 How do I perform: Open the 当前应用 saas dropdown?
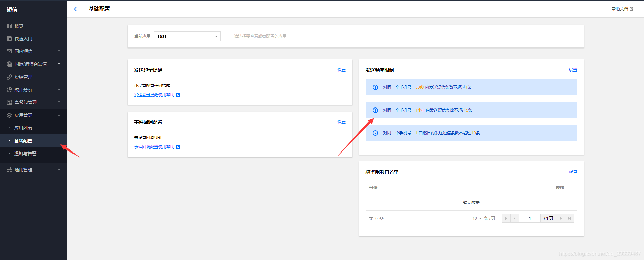(x=187, y=36)
